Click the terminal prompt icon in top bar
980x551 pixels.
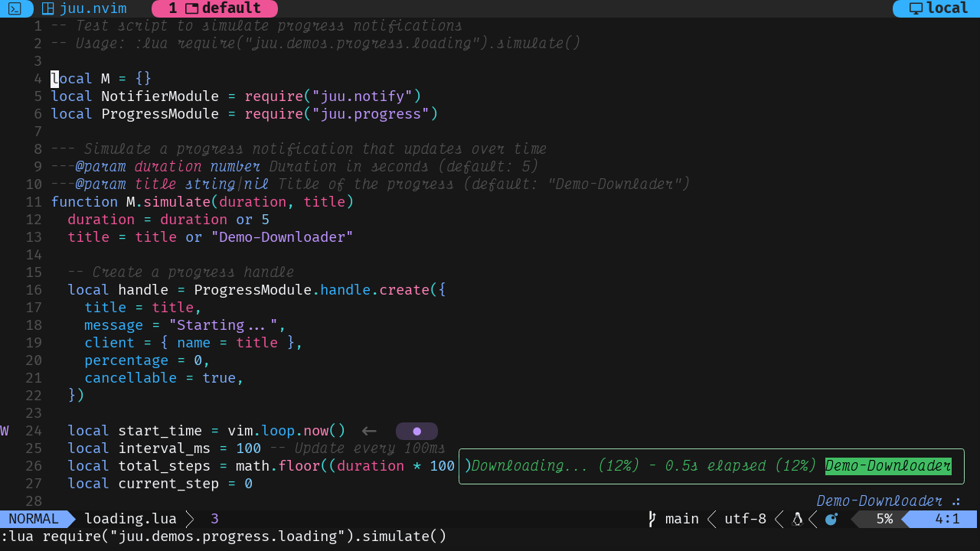click(15, 8)
